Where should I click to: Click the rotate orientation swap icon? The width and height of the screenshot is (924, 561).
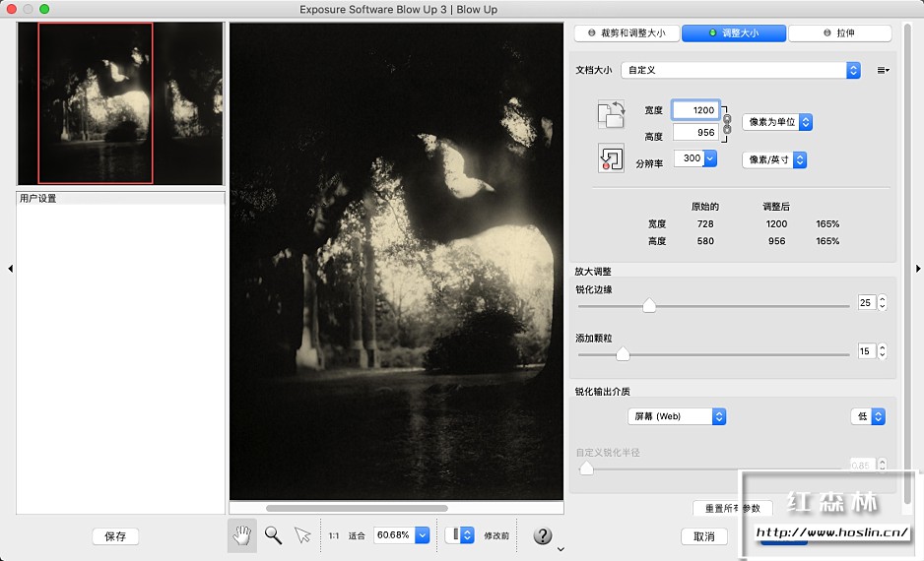[611, 114]
